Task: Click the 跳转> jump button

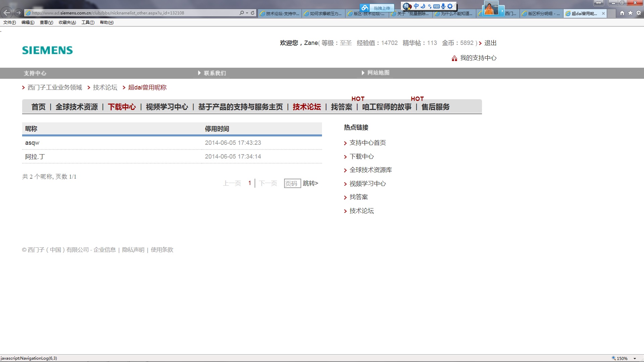Action: point(310,183)
